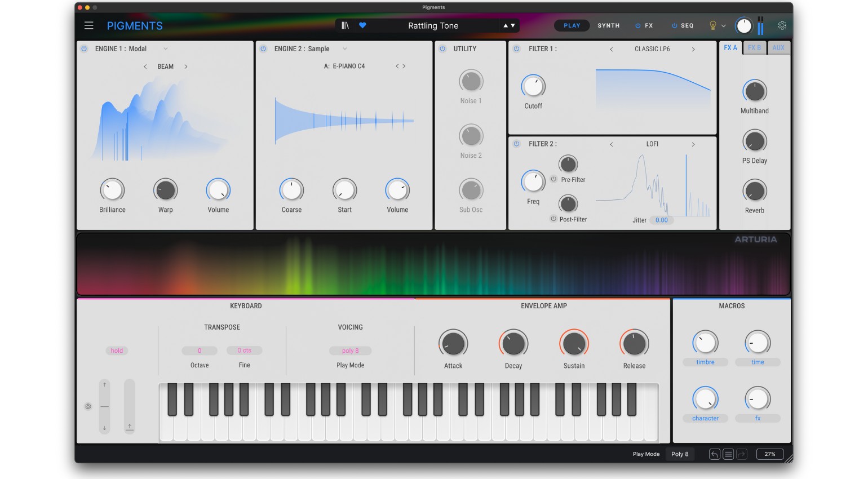868x479 pixels.
Task: Click the Cutoff knob in Filter 1
Action: (533, 86)
